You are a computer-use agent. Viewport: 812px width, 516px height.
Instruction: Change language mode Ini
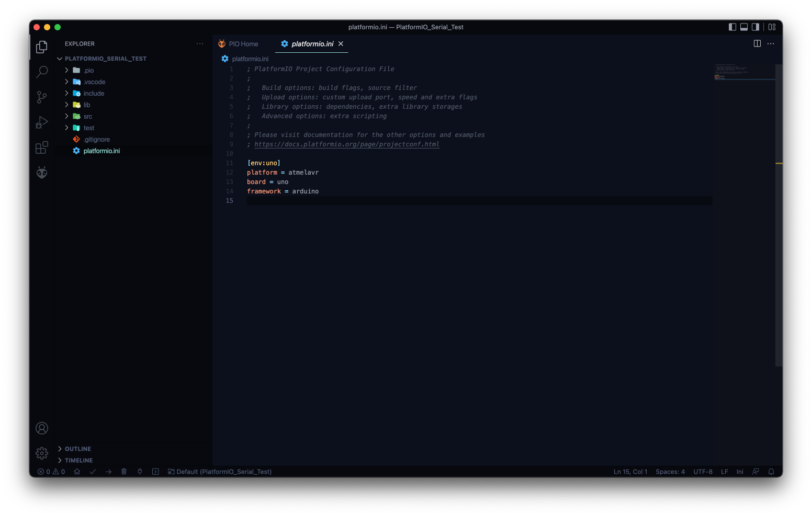point(740,472)
